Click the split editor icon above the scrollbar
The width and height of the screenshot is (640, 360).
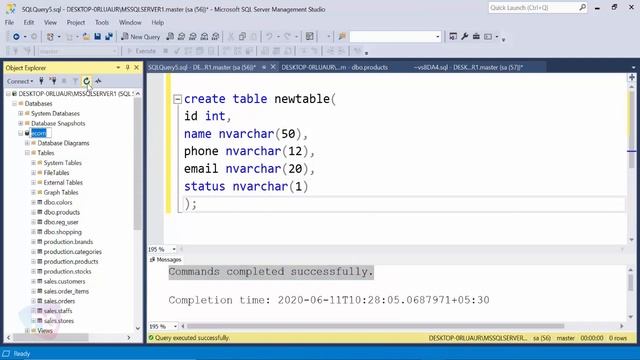click(631, 77)
